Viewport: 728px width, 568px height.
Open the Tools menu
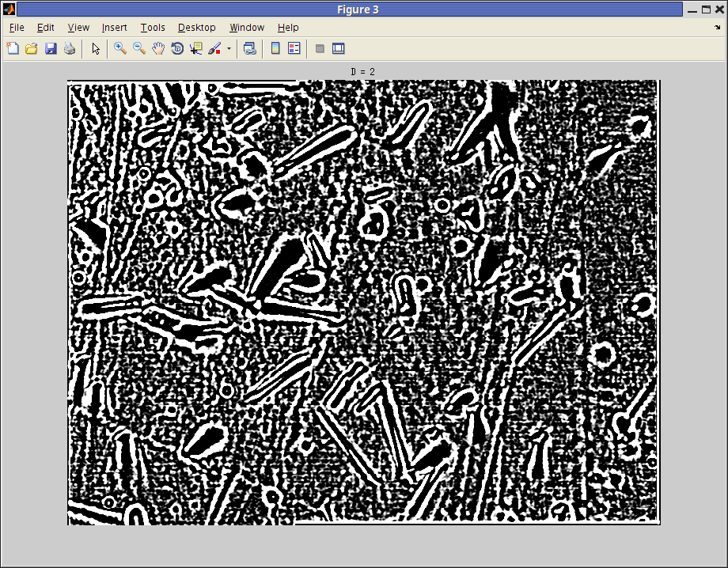tap(153, 28)
